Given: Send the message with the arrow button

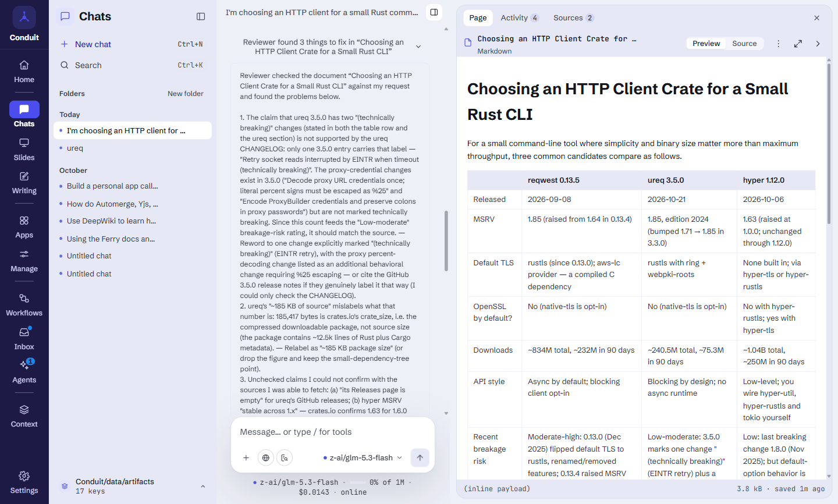Looking at the screenshot, I should click(x=420, y=457).
